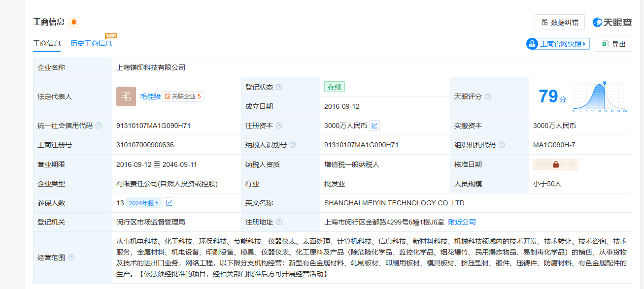Viewport: 644px width, 289px height.
Task: Click the help icon beside 纳税人识别号
Action: [x=293, y=145]
